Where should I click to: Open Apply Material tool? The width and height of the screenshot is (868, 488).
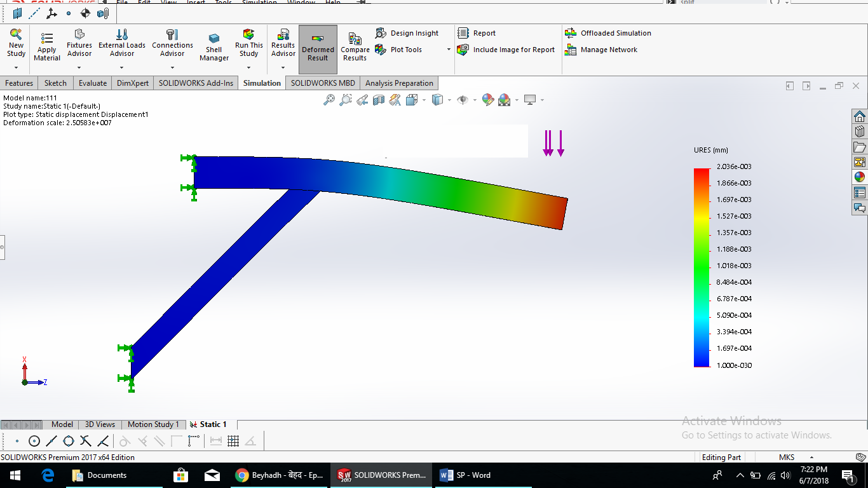[46, 47]
